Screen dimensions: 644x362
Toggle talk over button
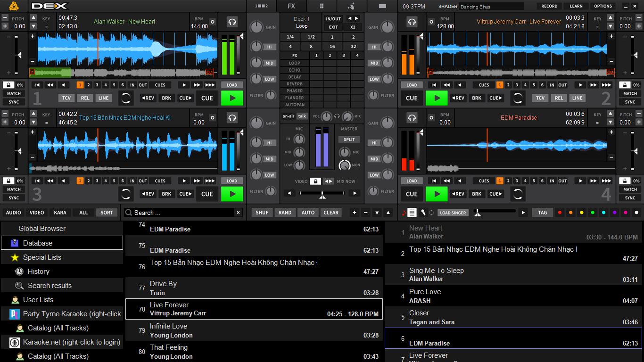[x=302, y=116]
